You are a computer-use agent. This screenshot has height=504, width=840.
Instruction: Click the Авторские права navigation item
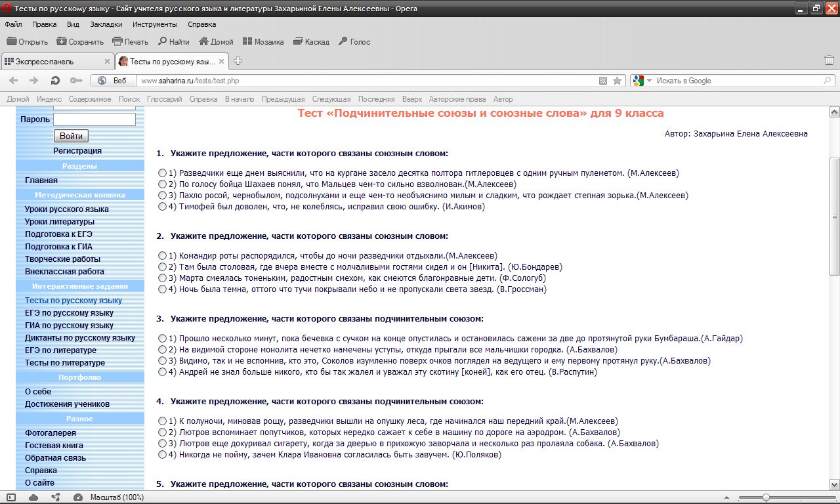point(457,99)
